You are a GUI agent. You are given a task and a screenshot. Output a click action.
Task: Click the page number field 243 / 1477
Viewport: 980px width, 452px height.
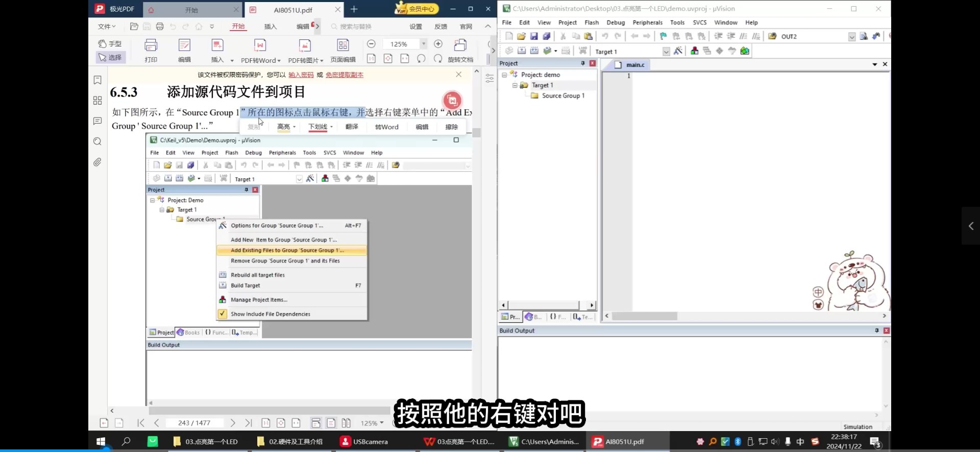point(194,423)
